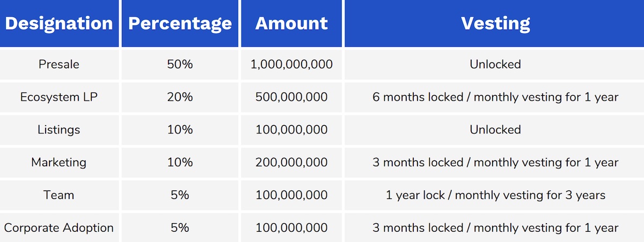Click the 20% Ecosystem LP percentage
Screen dimensions: 644x242
(180, 97)
